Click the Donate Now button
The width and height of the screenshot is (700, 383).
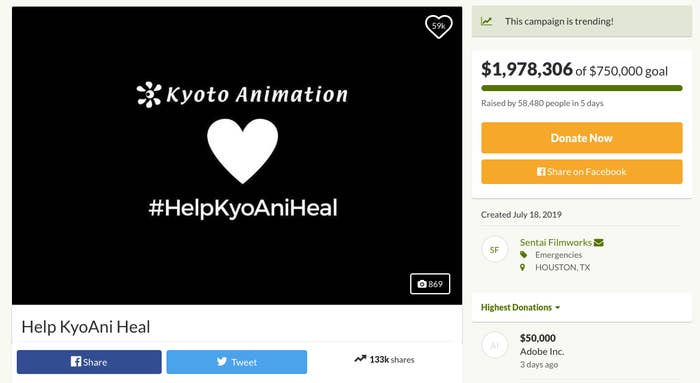[582, 138]
